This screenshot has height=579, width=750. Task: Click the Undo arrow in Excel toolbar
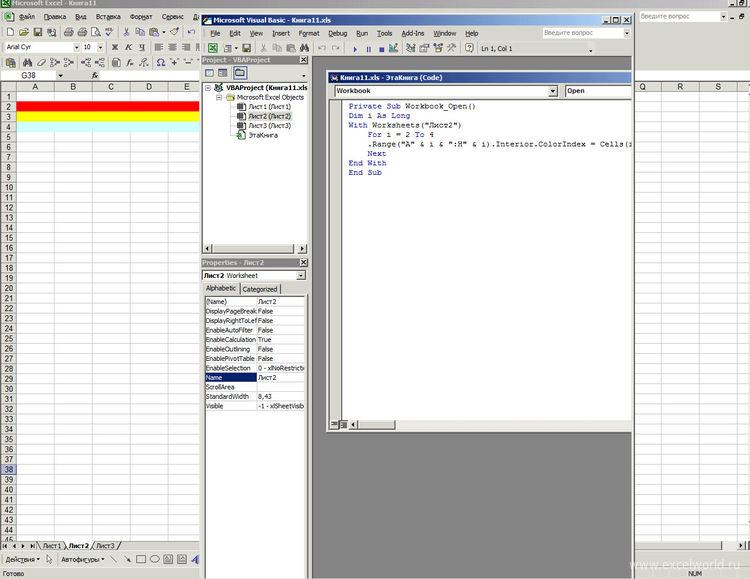point(191,32)
